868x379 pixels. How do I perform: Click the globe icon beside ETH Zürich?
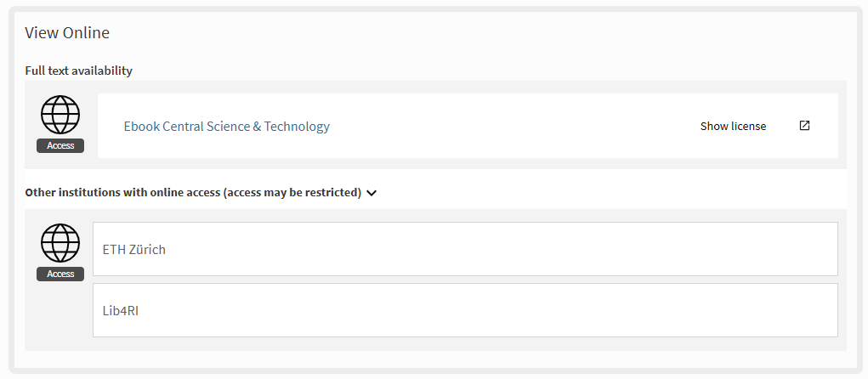click(60, 244)
